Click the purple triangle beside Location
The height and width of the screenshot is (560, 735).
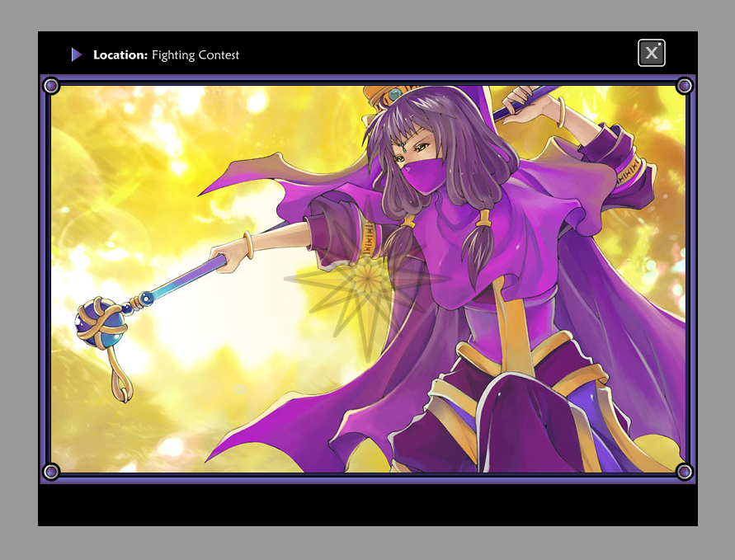(76, 54)
